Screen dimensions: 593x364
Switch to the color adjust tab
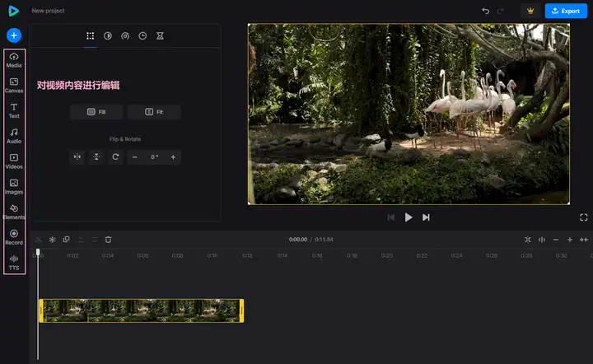(x=108, y=36)
